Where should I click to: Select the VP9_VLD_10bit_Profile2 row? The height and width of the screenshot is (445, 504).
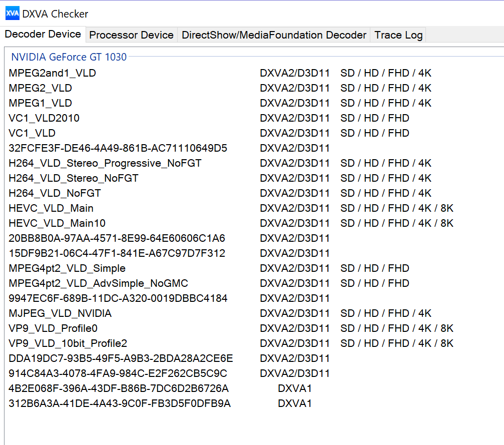pyautogui.click(x=254, y=343)
